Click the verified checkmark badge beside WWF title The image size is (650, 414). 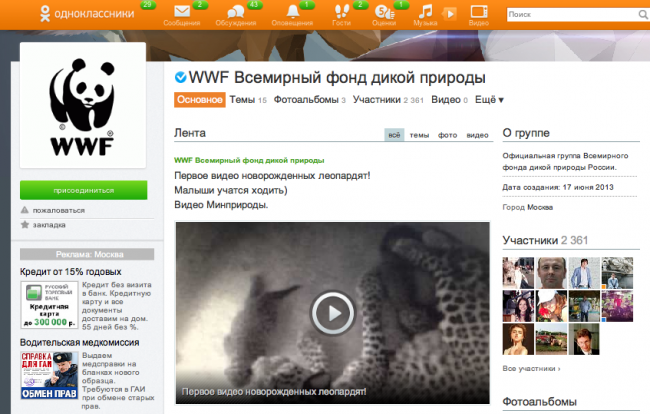(180, 77)
